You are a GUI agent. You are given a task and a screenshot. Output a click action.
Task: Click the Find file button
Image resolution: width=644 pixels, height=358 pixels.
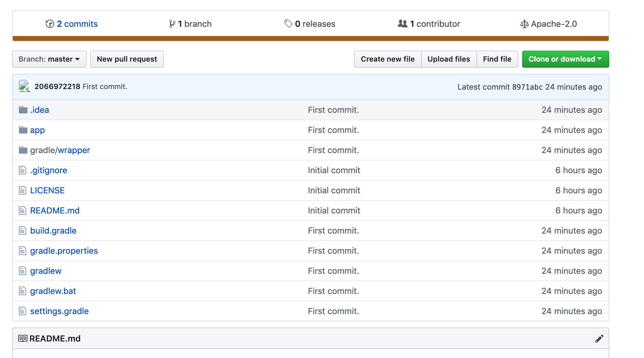[x=497, y=59]
